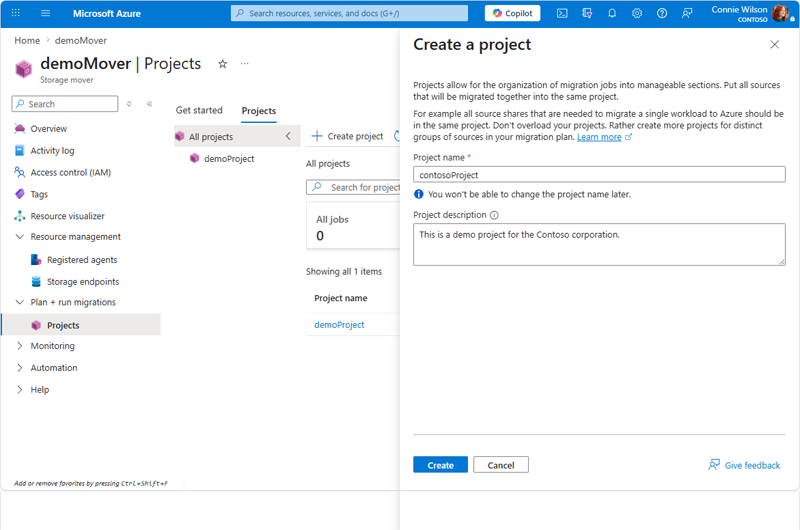Expand the Monitoring section

pos(19,346)
